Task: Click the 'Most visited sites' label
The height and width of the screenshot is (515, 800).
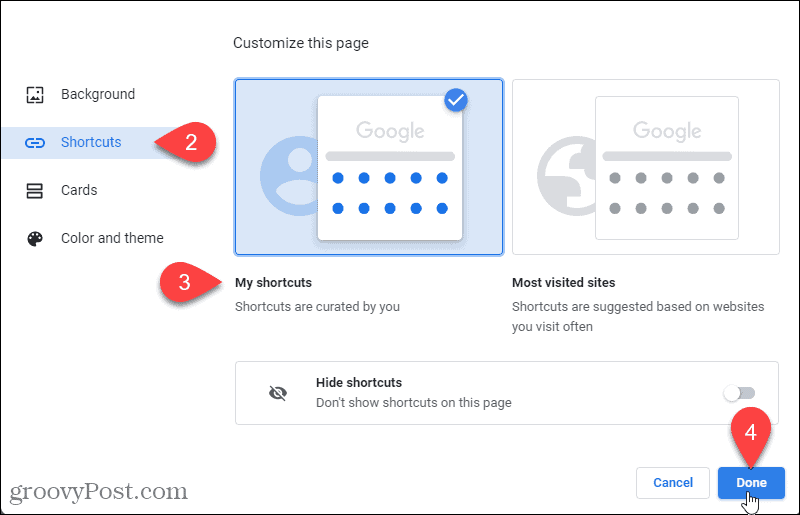Action: [564, 283]
